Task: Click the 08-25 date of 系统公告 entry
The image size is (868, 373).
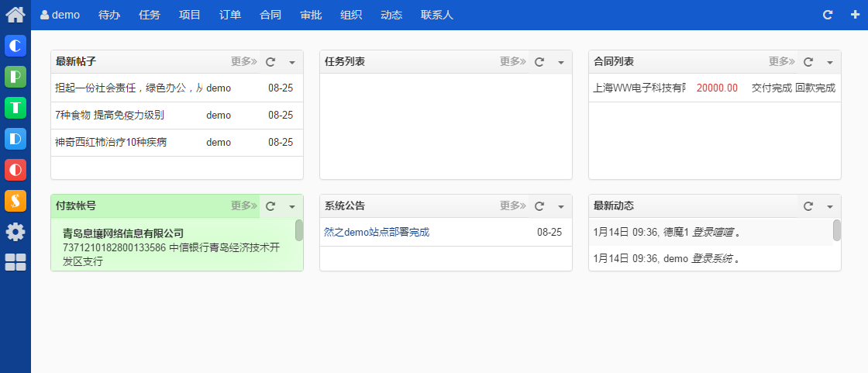Action: pyautogui.click(x=549, y=232)
